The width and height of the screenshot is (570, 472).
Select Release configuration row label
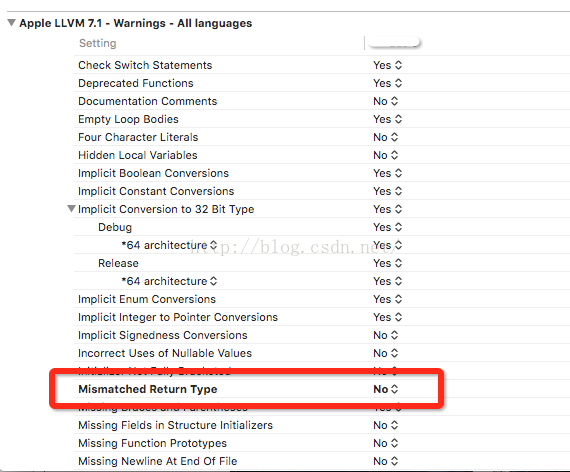[118, 263]
